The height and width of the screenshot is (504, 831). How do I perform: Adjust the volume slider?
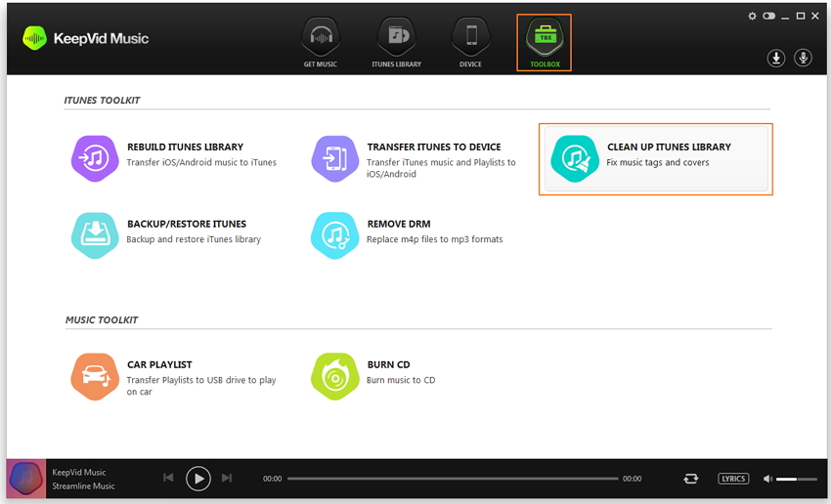(x=797, y=479)
